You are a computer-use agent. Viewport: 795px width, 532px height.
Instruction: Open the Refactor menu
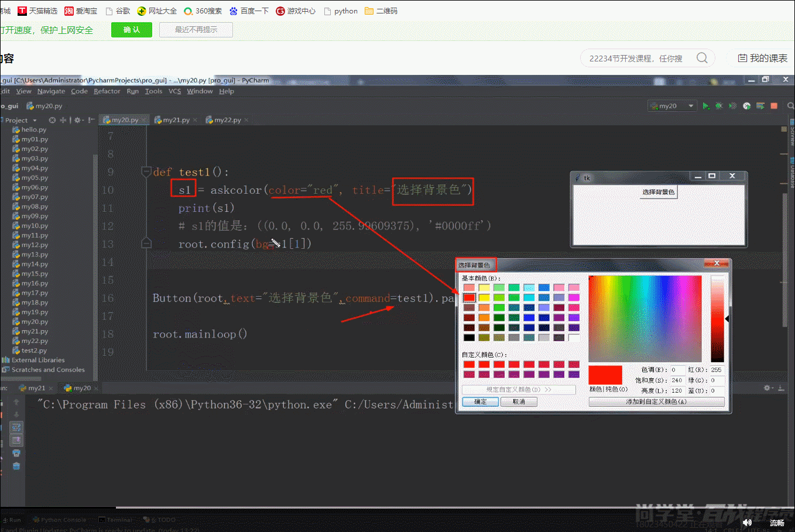click(x=107, y=91)
